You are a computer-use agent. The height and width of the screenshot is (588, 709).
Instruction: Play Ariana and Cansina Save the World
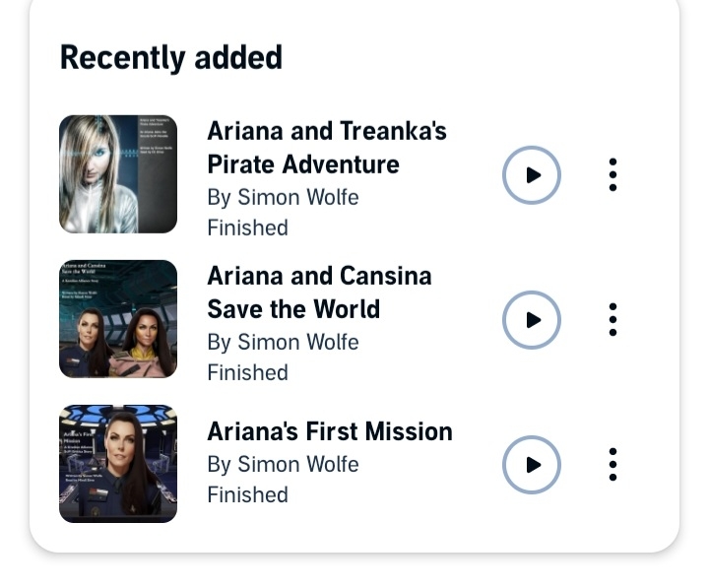coord(532,320)
